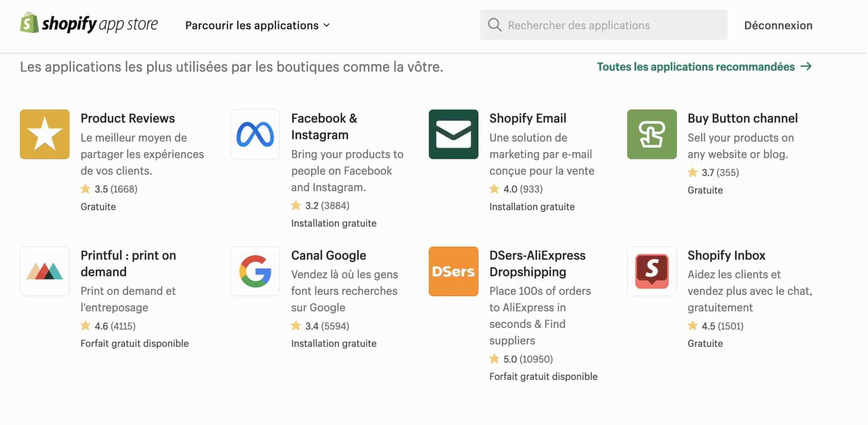Open the orange DSers icon

(x=453, y=271)
